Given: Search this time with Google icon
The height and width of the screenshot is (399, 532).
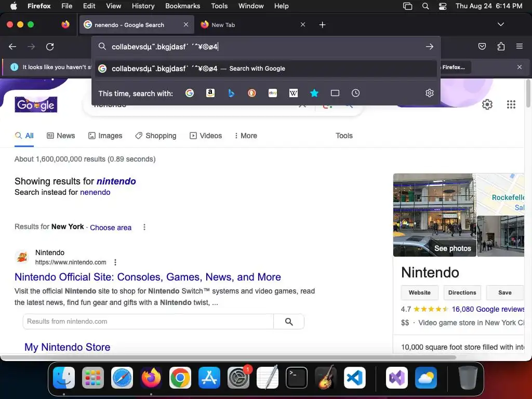Looking at the screenshot, I should click(190, 93).
